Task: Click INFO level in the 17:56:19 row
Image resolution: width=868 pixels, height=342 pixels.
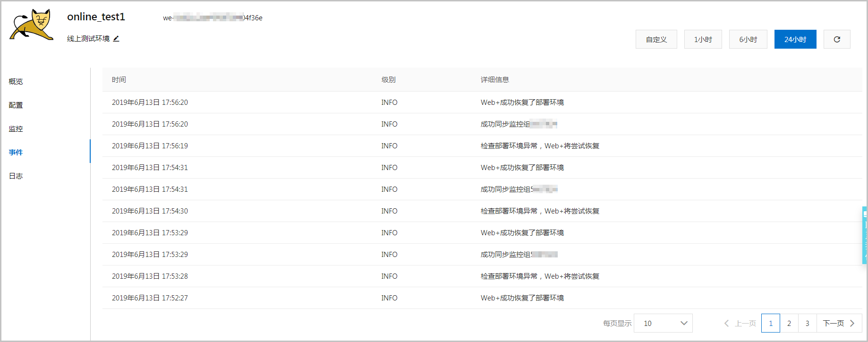Action: click(x=389, y=145)
